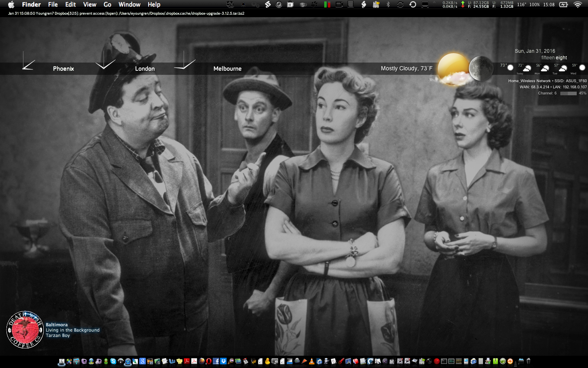Screen dimensions: 588x368
Task: Click the red and green bars menu bar icon
Action: coord(327,4)
